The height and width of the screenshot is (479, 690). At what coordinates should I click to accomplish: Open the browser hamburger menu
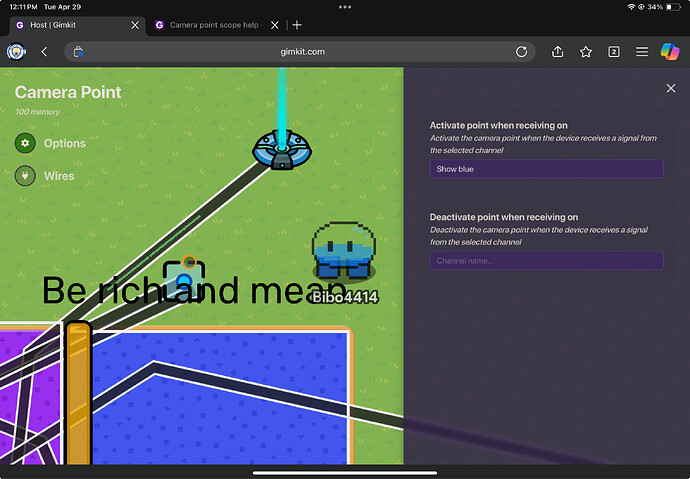point(641,51)
